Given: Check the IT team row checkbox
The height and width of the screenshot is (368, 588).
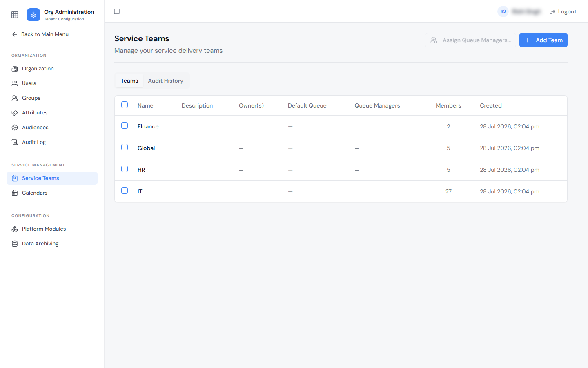Looking at the screenshot, I should coord(125,191).
